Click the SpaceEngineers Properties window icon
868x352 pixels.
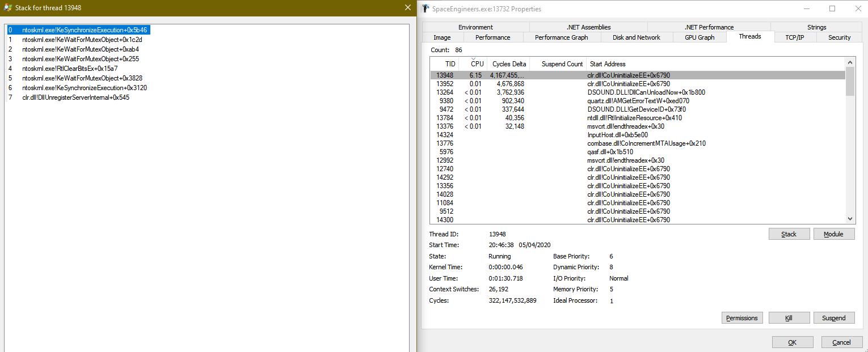pos(425,9)
